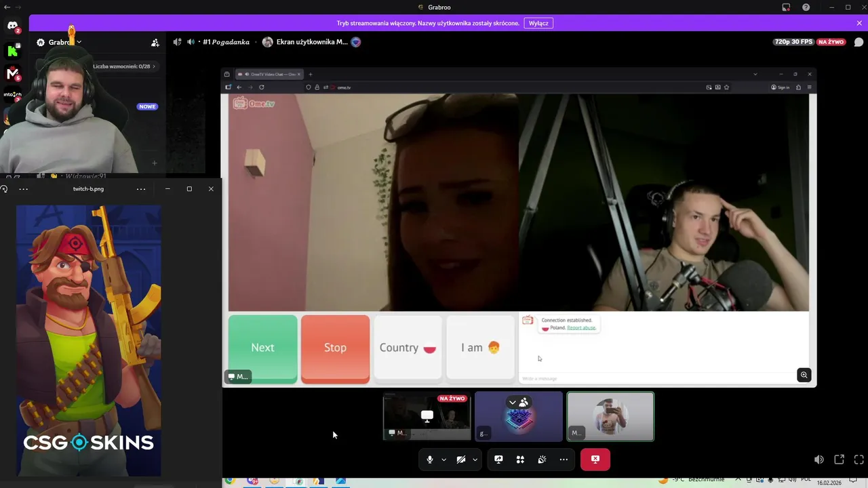Turn off streamer mode with Wyłącz
The height and width of the screenshot is (488, 868).
538,23
